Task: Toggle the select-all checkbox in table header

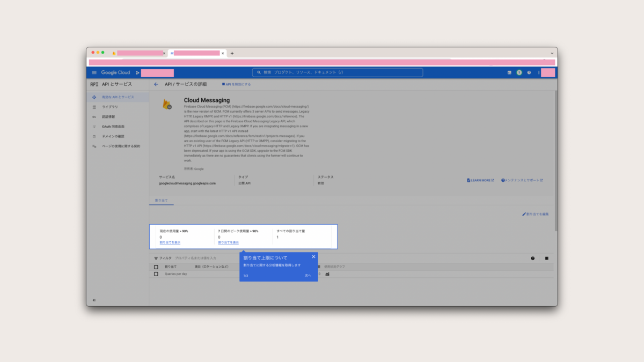Action: click(x=156, y=267)
